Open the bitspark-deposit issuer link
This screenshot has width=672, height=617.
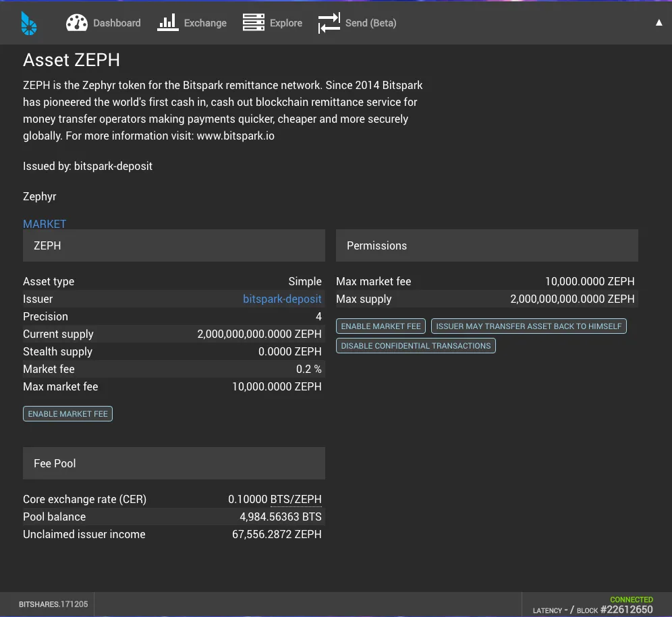[282, 299]
